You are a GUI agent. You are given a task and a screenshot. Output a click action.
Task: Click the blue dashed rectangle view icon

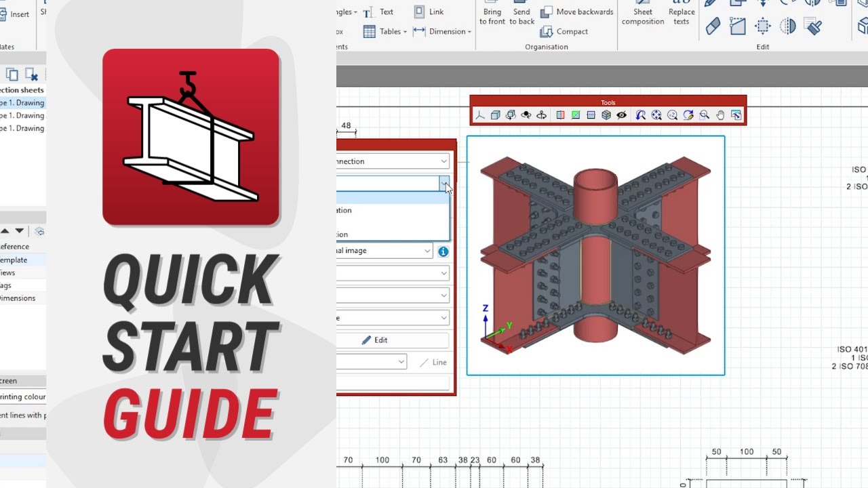[591, 115]
